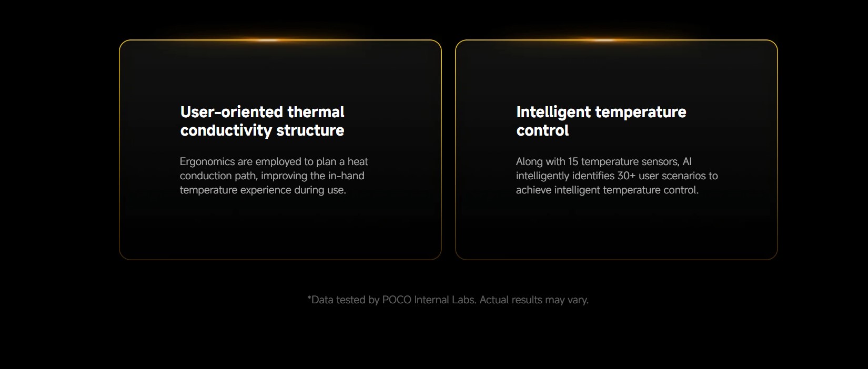
Task: Click the "User-oriented thermal conductivity structure" heading
Action: [262, 121]
